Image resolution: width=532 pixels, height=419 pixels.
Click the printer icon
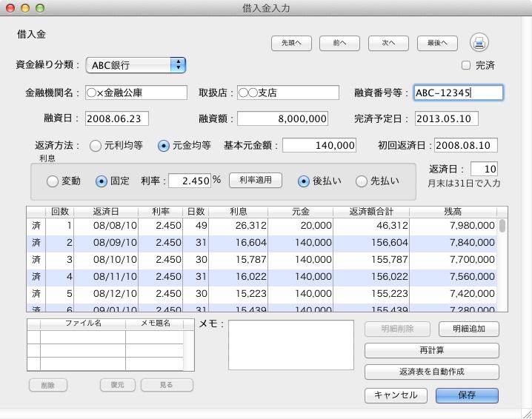click(479, 42)
